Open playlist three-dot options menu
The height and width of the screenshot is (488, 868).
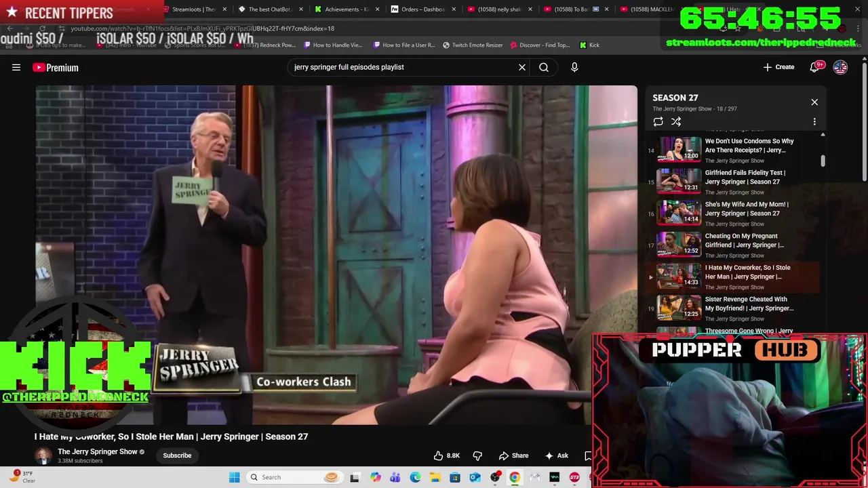click(x=814, y=121)
